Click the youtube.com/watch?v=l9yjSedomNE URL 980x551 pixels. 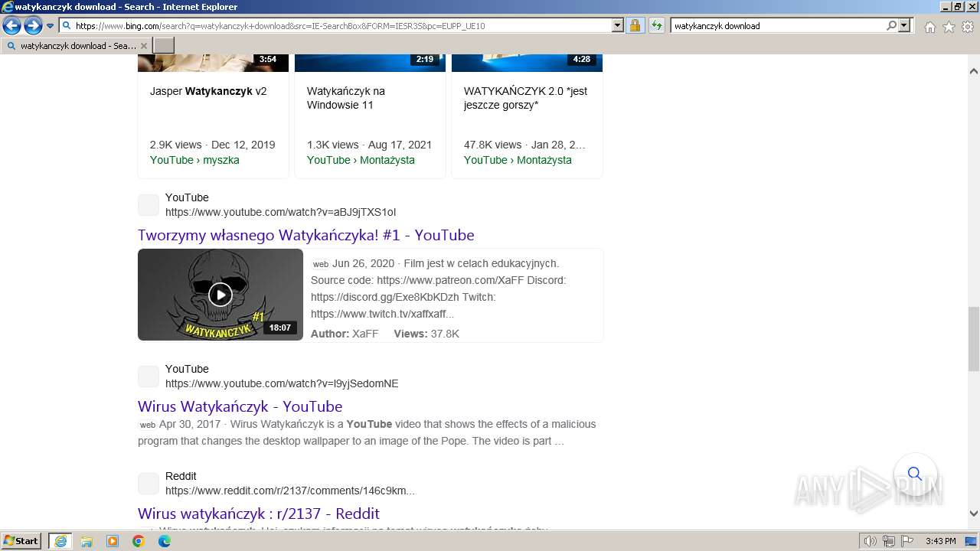point(282,383)
